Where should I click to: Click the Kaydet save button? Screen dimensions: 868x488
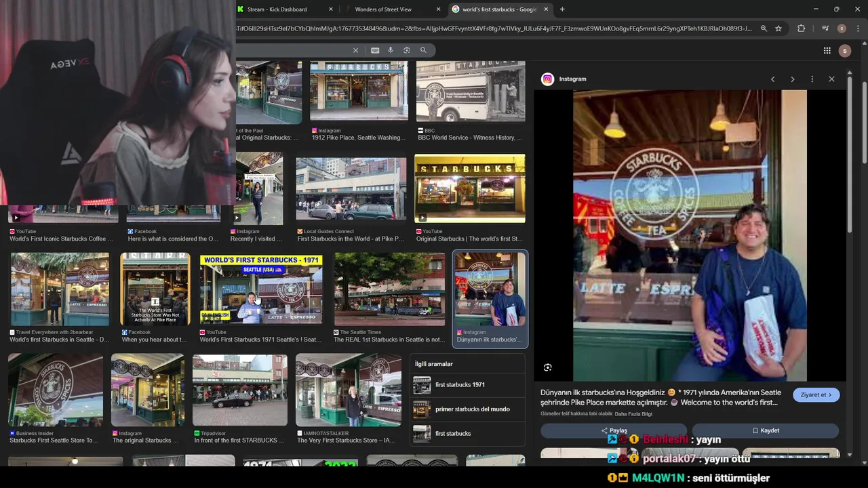(766, 430)
